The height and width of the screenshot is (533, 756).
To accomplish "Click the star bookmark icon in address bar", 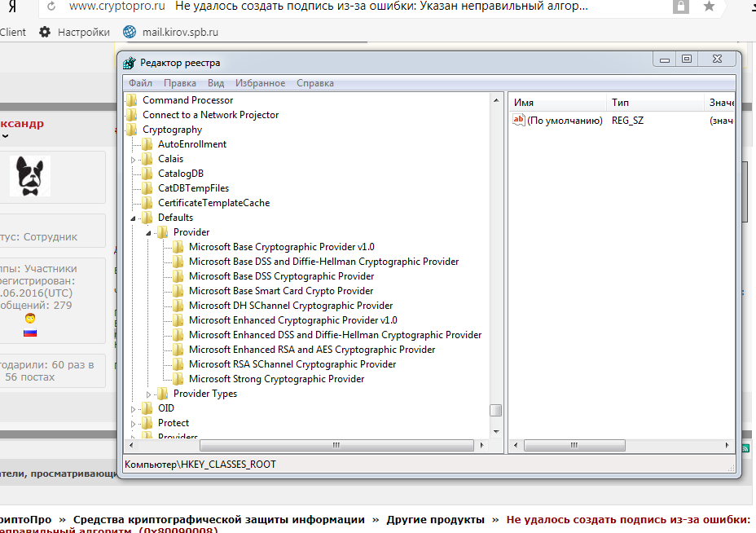I will [x=709, y=7].
